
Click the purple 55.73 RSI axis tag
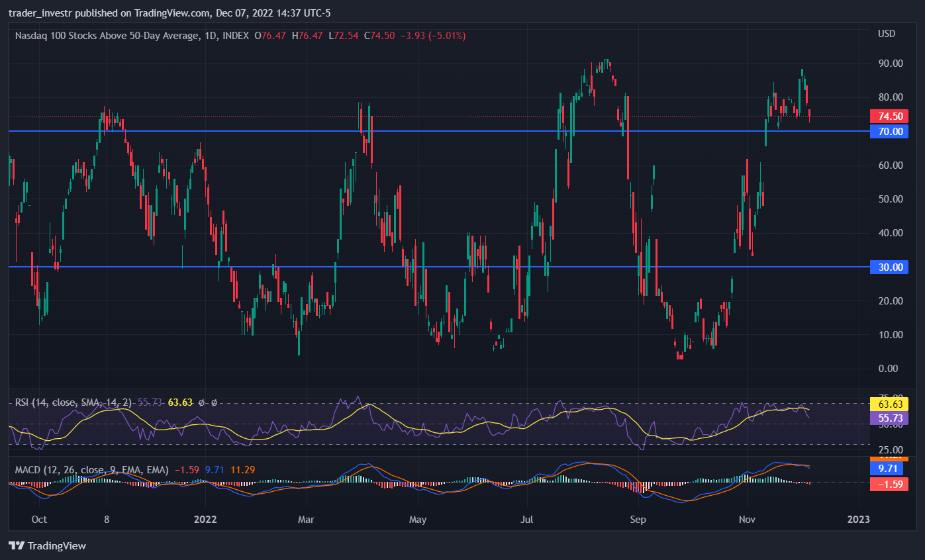click(889, 418)
